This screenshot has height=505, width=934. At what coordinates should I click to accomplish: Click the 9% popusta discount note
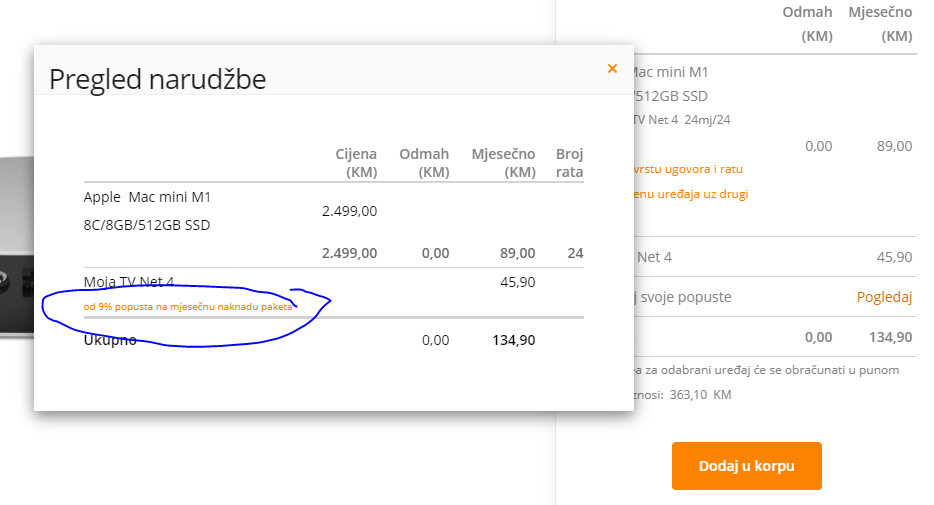(x=188, y=307)
